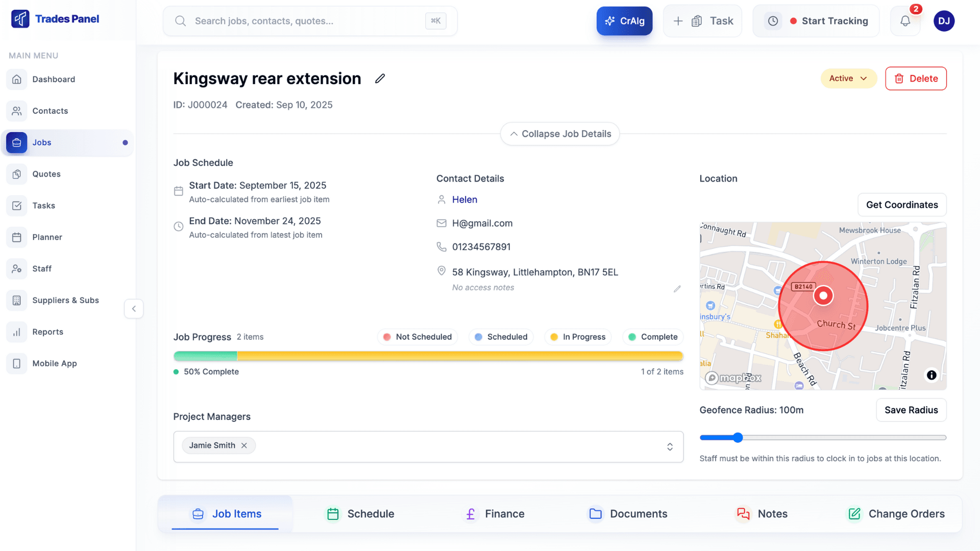The image size is (980, 551).
Task: Open Helen's contact link
Action: point(464,199)
